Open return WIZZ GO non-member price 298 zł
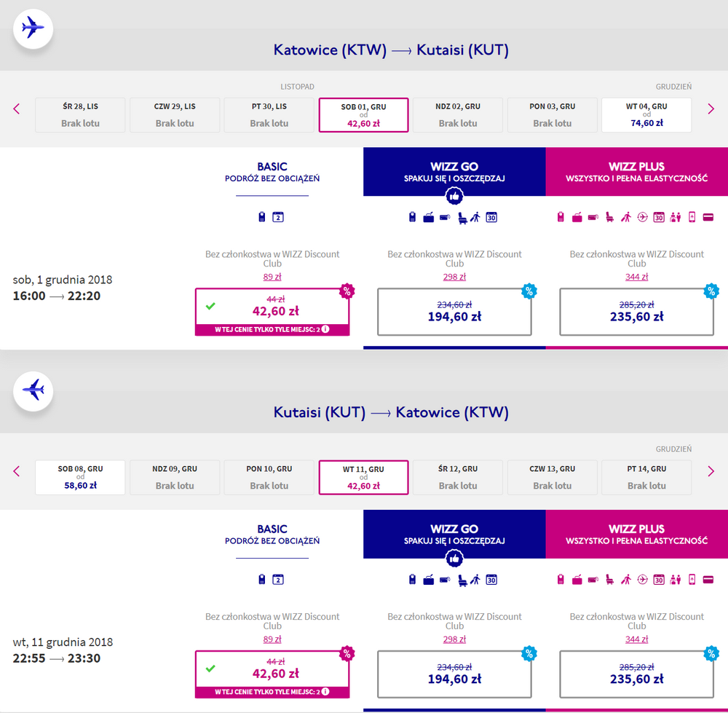Viewport: 728px width, 713px height. coord(454,639)
